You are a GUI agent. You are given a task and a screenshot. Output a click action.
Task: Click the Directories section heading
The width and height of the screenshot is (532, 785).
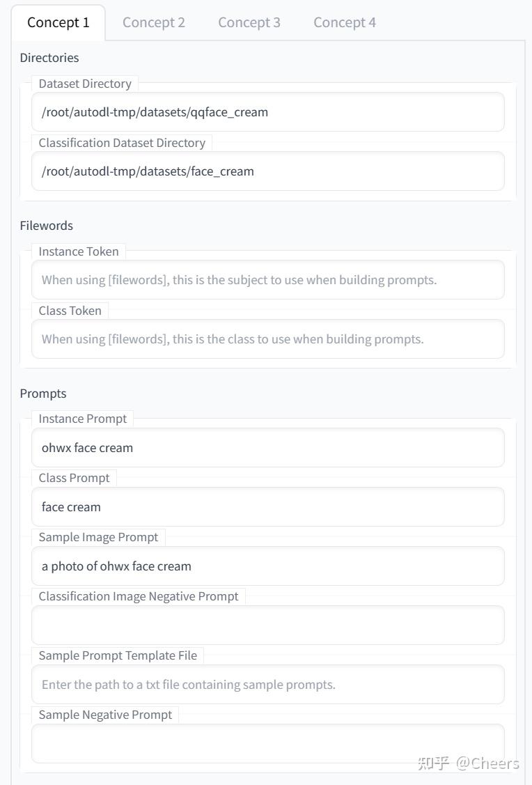click(49, 58)
